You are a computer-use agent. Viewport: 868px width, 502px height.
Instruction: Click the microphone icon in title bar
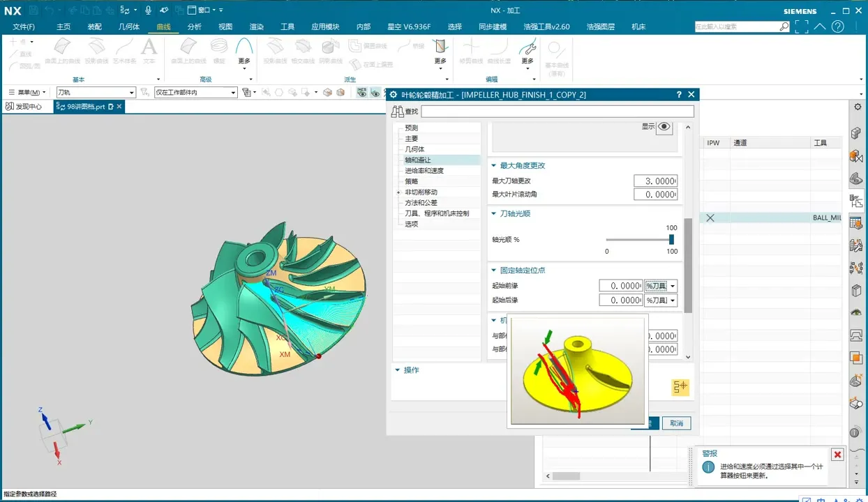(x=148, y=10)
